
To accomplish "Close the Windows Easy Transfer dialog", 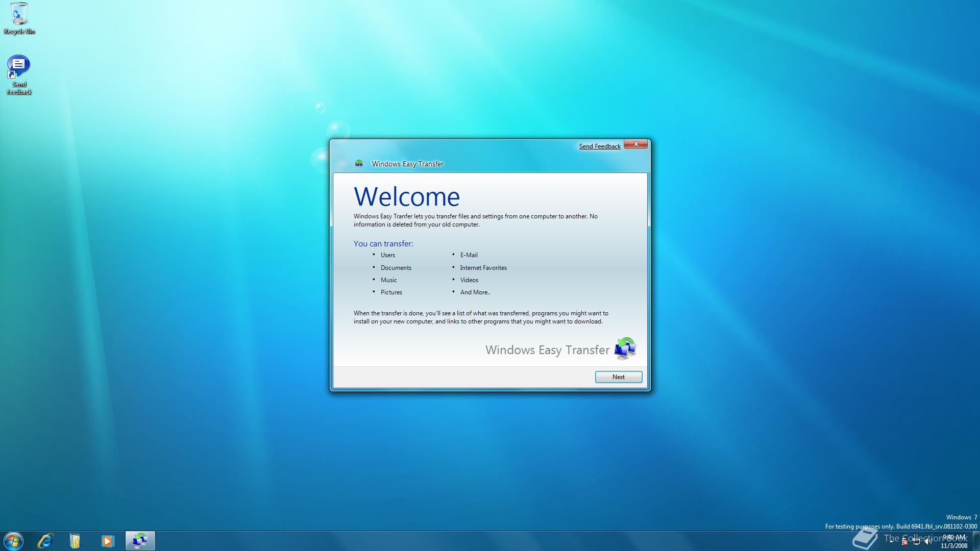I will click(636, 144).
